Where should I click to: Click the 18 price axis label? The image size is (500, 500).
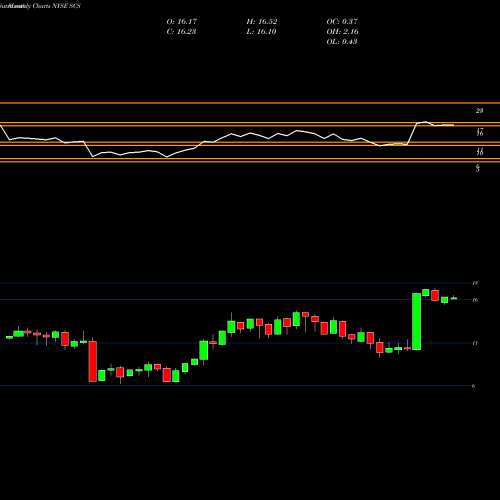point(475,283)
